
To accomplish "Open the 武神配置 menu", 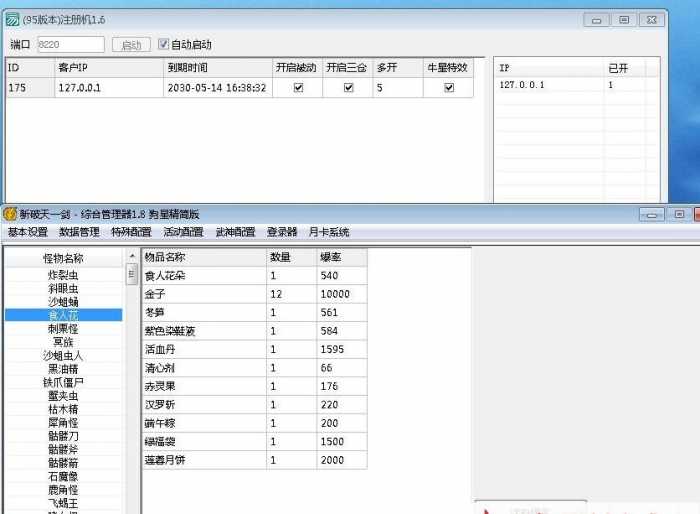I will (x=235, y=232).
